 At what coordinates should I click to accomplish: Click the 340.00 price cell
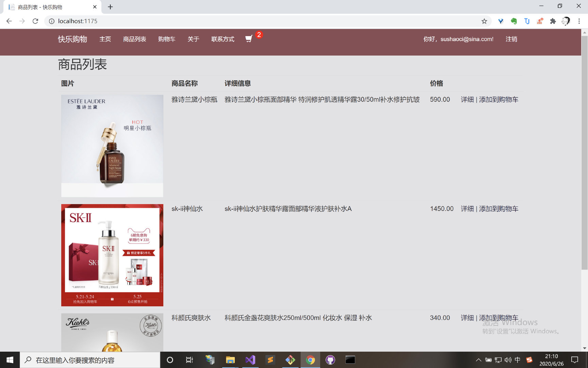(x=440, y=318)
